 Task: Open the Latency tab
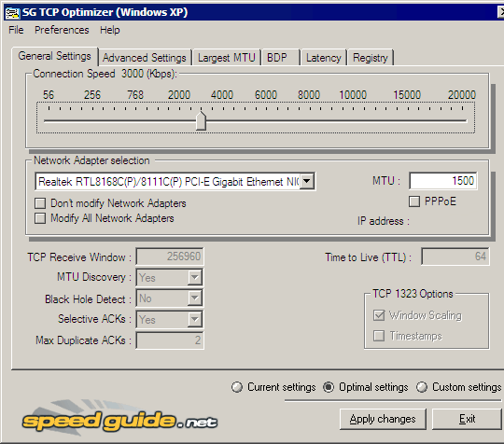tap(324, 58)
